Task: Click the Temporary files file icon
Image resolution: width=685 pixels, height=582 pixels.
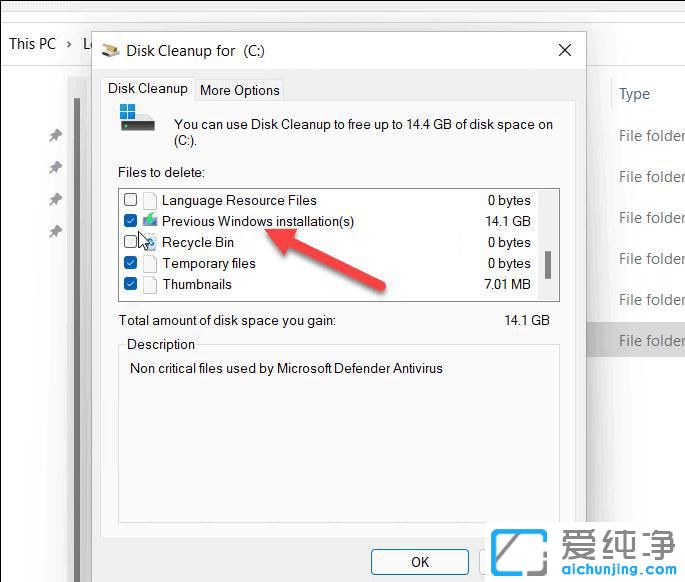Action: [x=150, y=263]
